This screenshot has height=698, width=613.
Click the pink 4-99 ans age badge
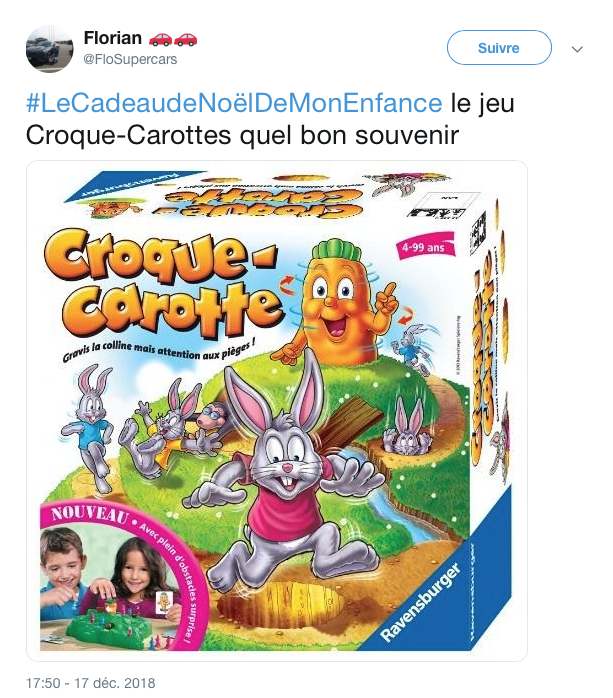[426, 245]
